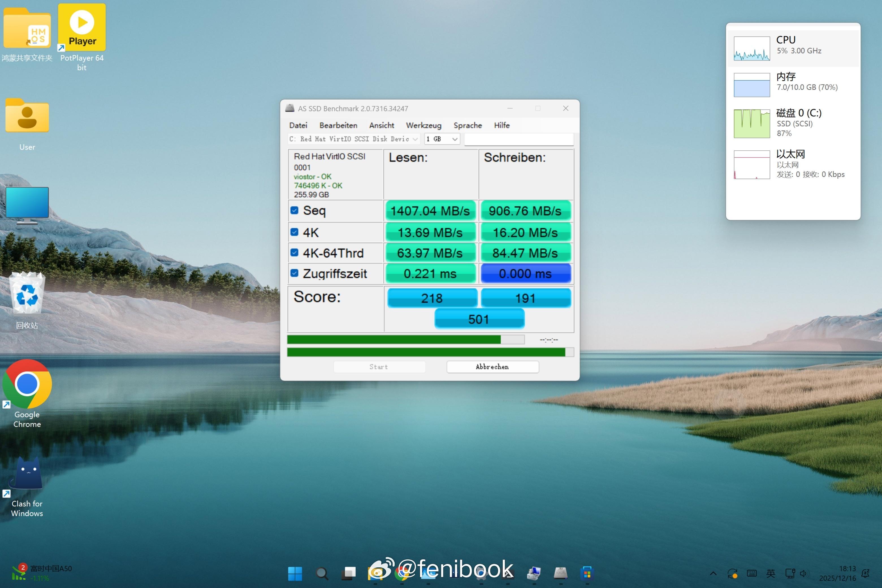882x588 pixels.
Task: Open the Werkzeug menu
Action: (x=423, y=125)
